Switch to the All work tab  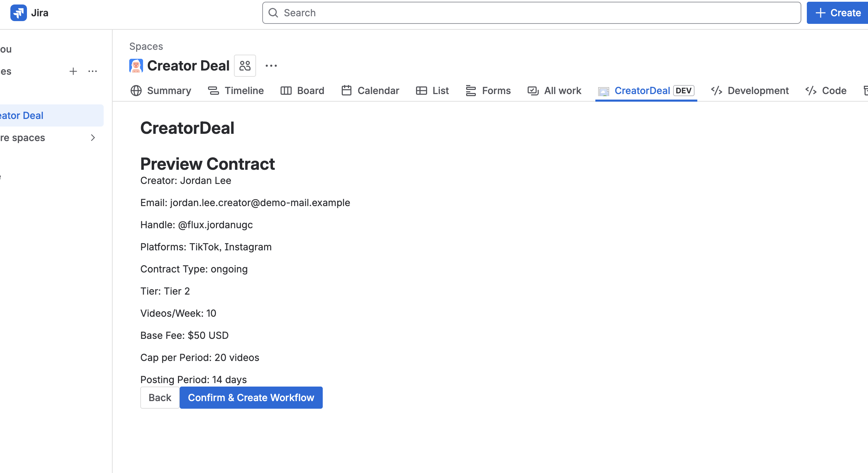[x=554, y=91]
